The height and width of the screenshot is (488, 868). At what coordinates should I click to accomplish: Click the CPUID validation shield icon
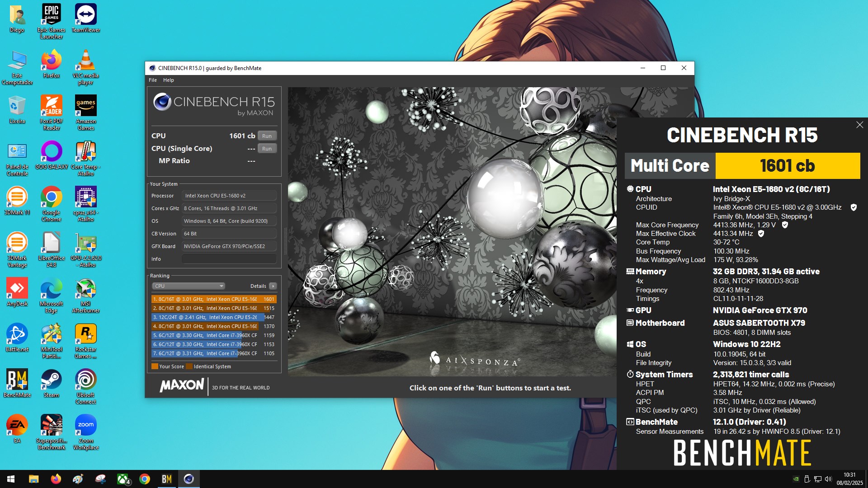[854, 207]
